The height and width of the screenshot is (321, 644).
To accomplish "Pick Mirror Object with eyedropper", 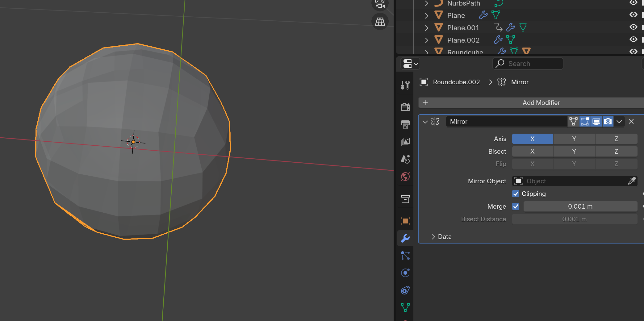I will coord(632,181).
